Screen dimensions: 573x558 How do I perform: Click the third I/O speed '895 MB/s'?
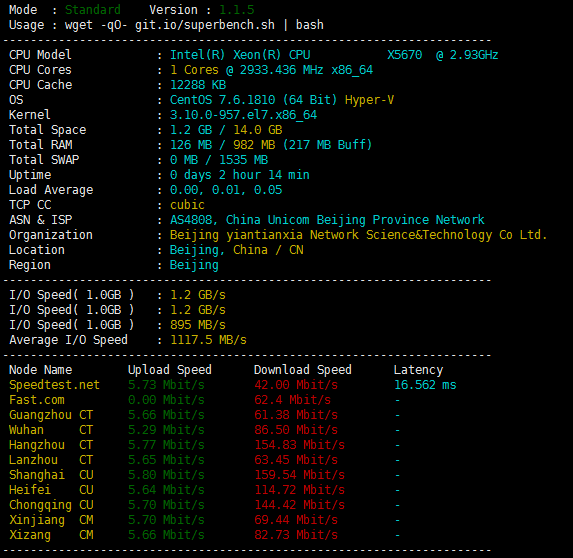coord(198,325)
